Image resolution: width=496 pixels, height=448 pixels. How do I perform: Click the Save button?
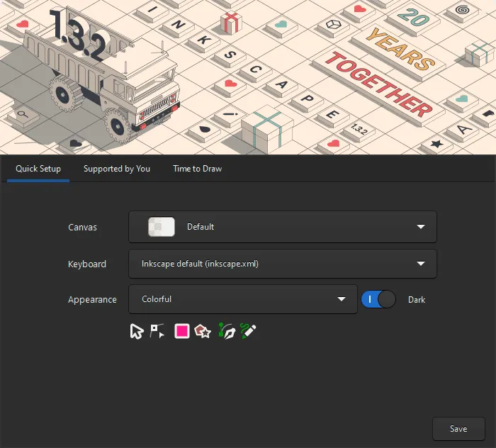coord(458,429)
